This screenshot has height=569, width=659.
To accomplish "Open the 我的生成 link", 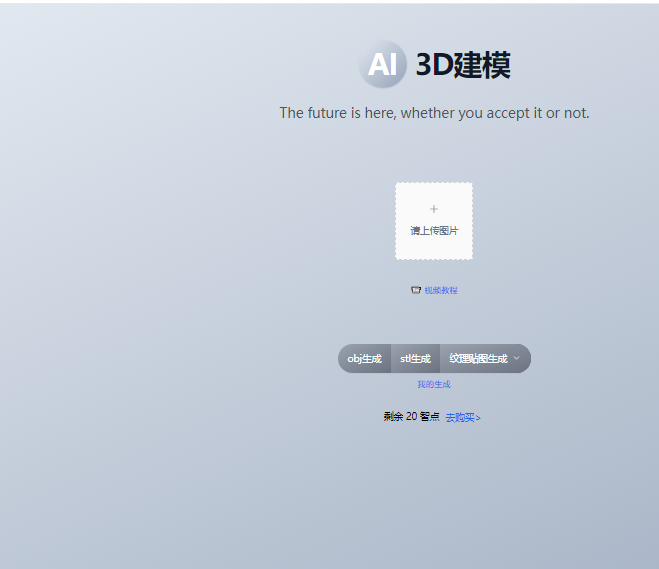I will coord(434,384).
